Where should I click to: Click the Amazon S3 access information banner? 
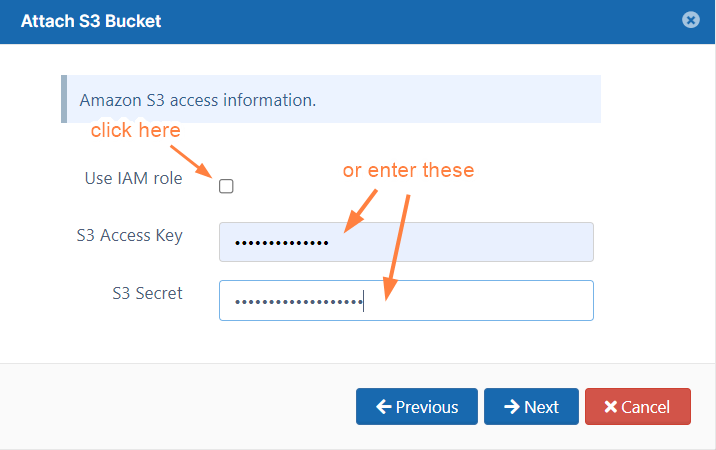point(330,100)
